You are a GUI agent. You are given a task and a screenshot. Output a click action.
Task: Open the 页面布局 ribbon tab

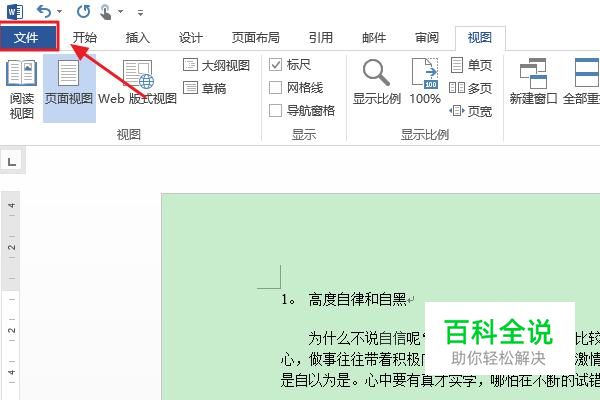click(x=256, y=38)
